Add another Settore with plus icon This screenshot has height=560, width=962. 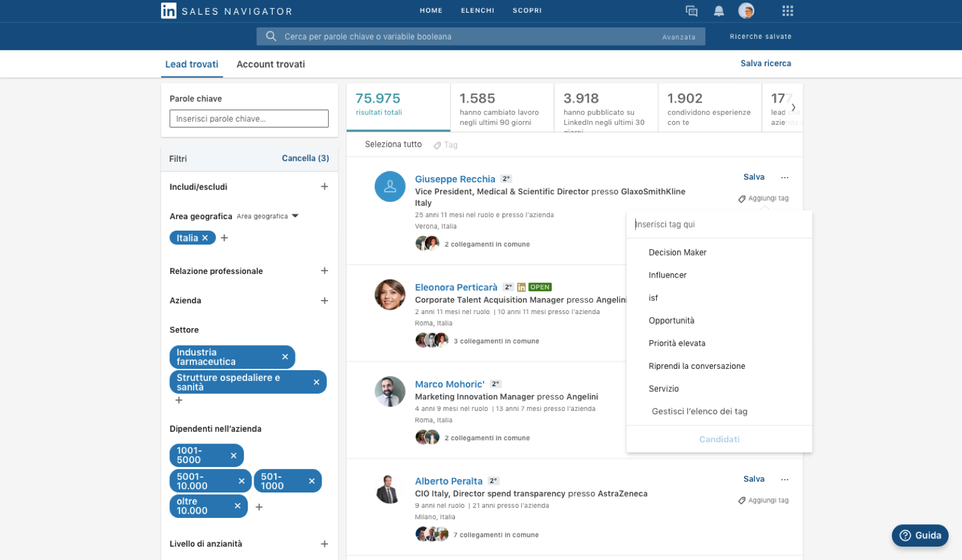[x=179, y=400]
